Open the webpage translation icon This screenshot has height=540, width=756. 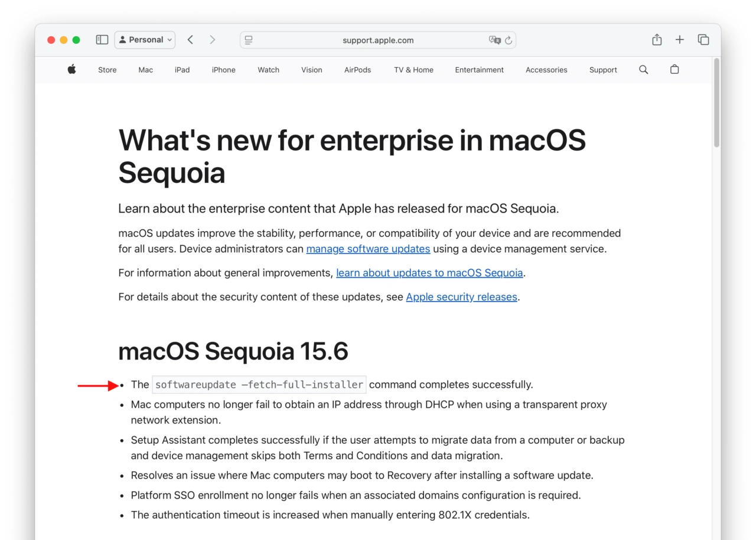tap(495, 40)
